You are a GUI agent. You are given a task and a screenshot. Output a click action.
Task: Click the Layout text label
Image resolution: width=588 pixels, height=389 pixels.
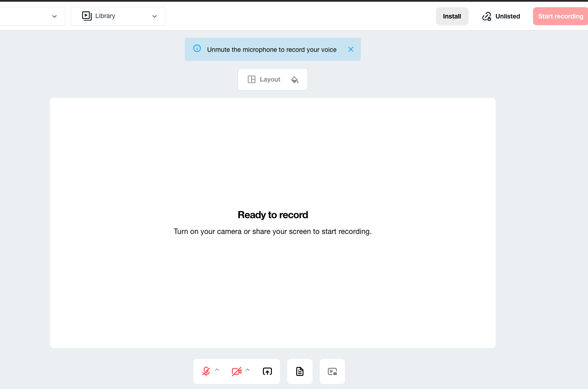(x=270, y=79)
